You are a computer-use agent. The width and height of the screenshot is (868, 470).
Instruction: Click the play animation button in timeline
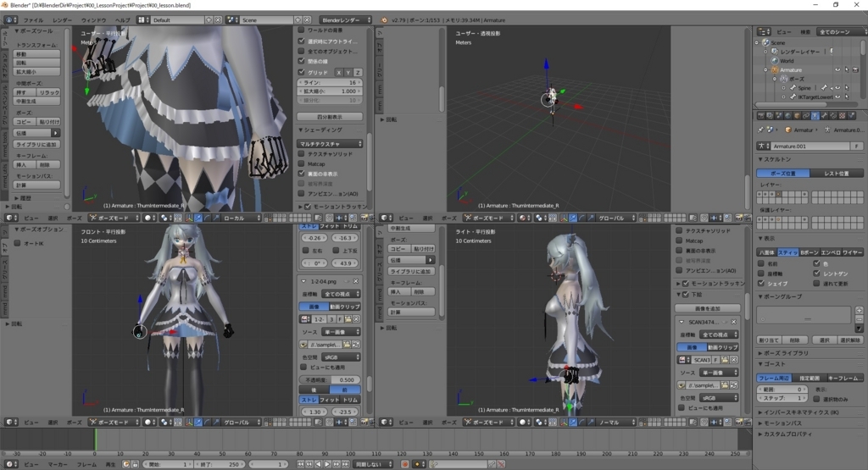click(327, 464)
